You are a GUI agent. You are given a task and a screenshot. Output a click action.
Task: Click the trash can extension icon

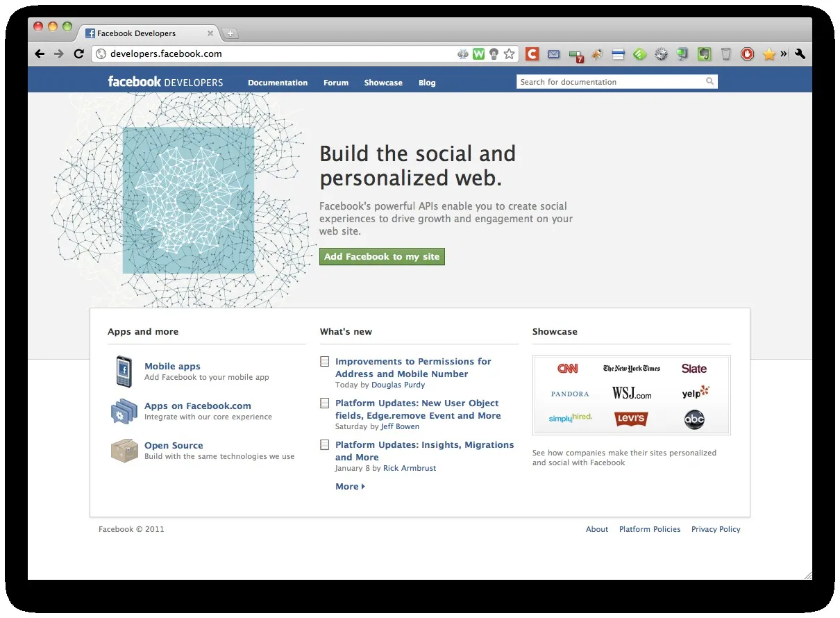(x=726, y=54)
